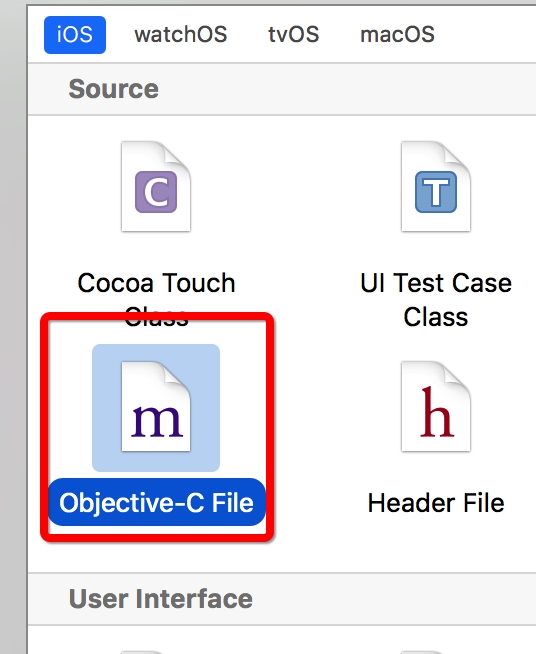Show the macOS templates tab
536x654 pixels.
pos(397,35)
